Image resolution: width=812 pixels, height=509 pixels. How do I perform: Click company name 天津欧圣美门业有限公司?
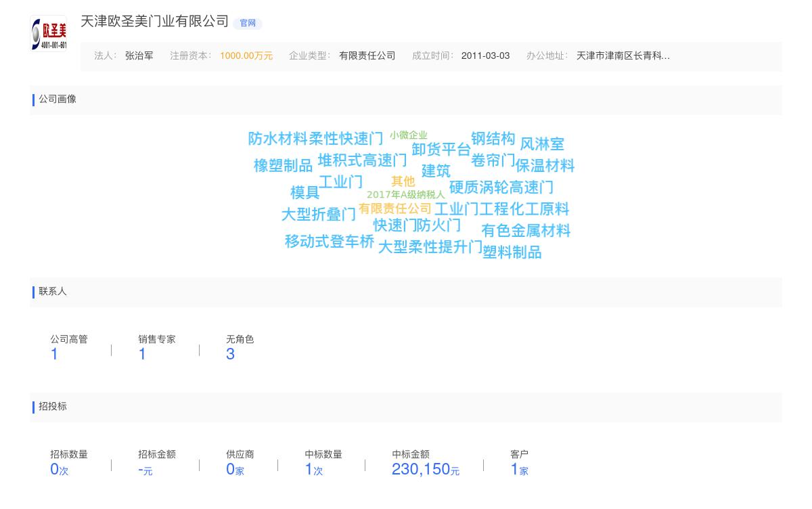click(155, 22)
